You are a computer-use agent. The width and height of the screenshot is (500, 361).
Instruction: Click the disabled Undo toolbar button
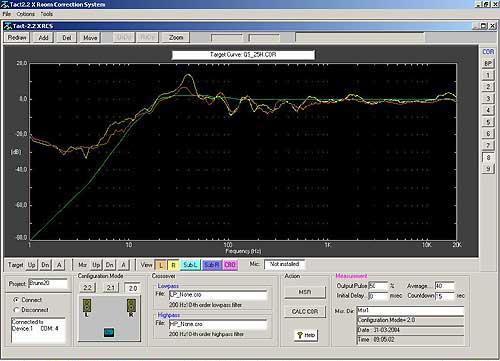(x=124, y=37)
